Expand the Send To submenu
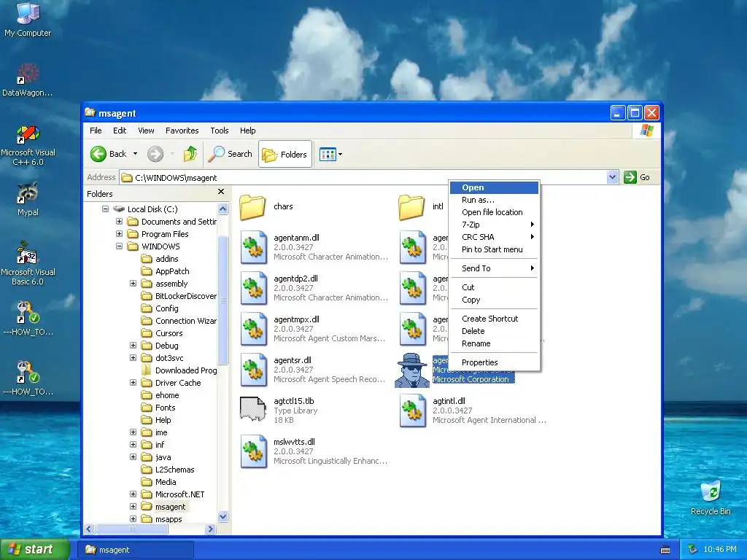This screenshot has height=560, width=747. (x=494, y=268)
